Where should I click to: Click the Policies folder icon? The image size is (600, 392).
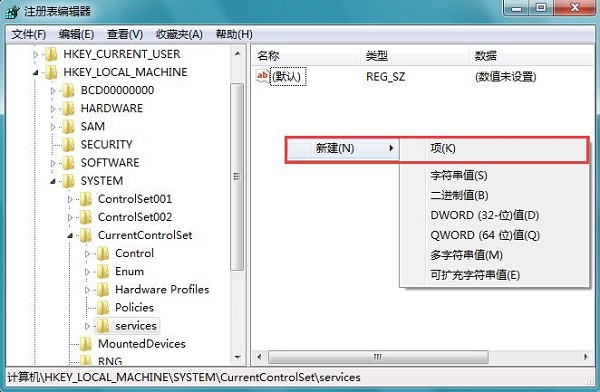coord(103,308)
